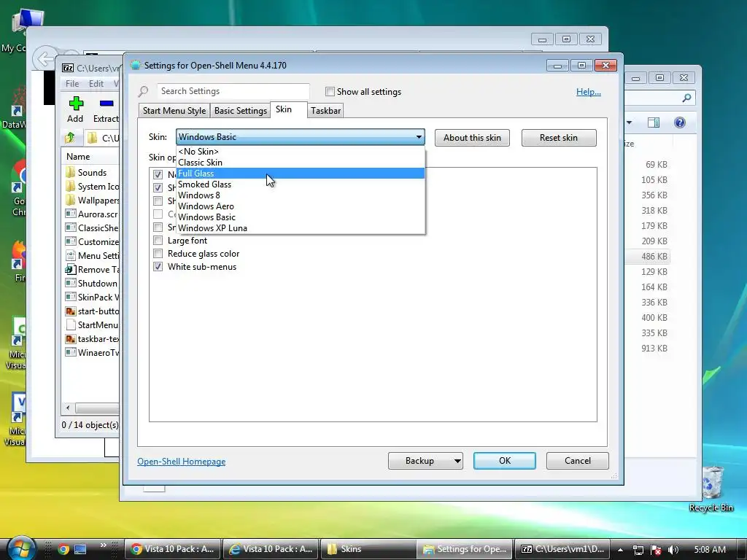
Task: Click the 7-Zip horizontal scrollbar left arrow
Action: point(68,408)
